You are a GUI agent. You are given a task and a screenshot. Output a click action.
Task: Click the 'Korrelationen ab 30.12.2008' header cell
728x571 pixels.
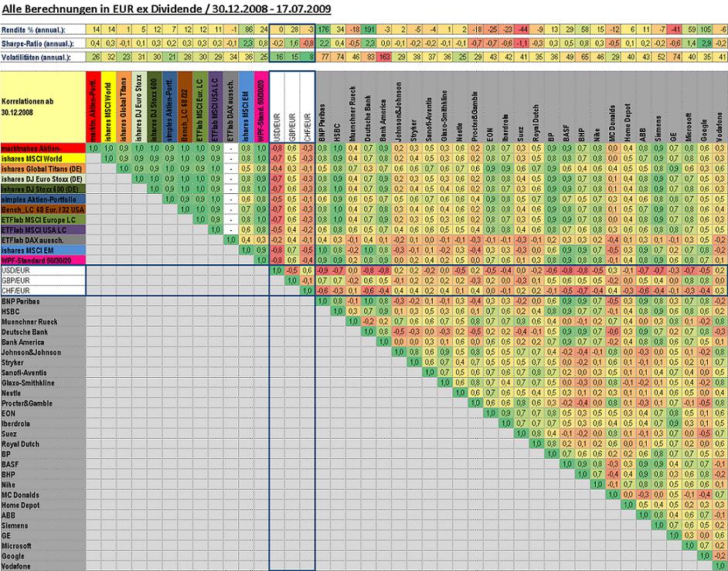43,107
